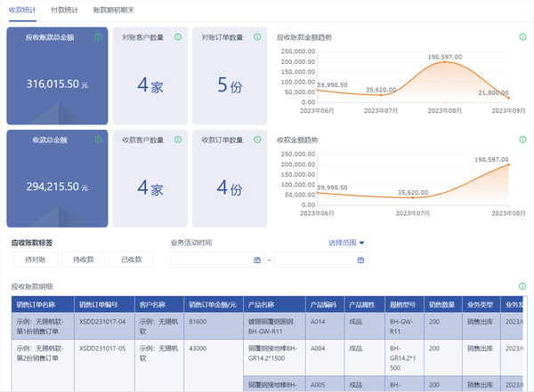Click info icon on 对账订单数量 card

click(x=257, y=36)
